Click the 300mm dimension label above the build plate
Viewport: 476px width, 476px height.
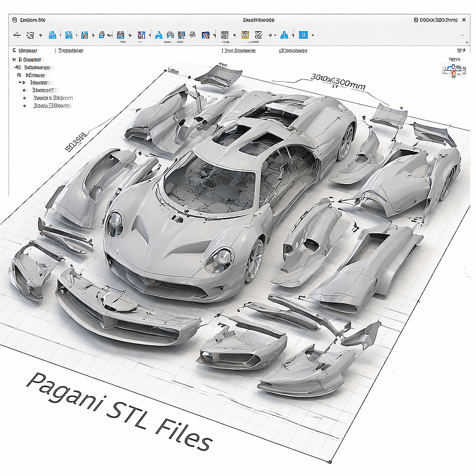[338, 81]
